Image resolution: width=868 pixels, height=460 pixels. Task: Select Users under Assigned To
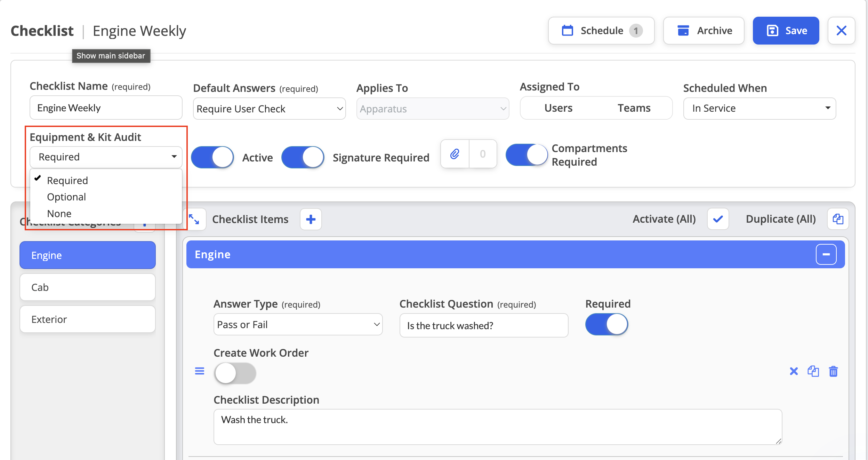[558, 108]
